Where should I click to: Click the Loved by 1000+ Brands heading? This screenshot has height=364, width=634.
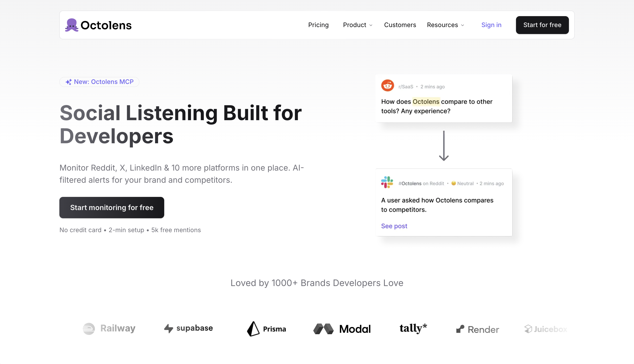[x=317, y=283]
